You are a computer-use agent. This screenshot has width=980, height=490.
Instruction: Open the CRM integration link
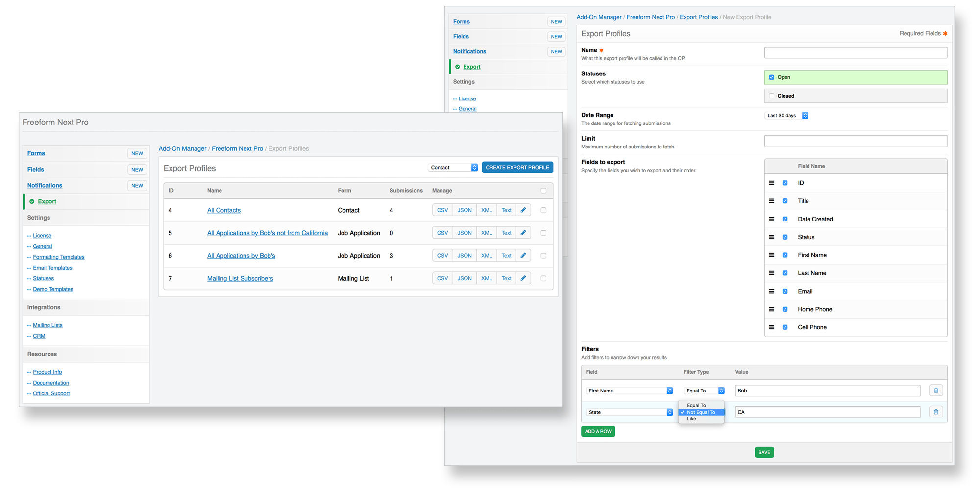point(39,336)
